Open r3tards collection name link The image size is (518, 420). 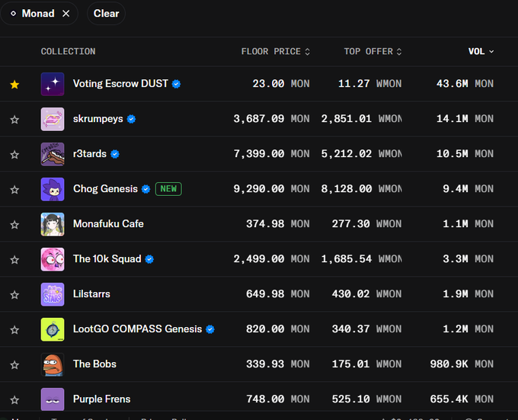[90, 154]
